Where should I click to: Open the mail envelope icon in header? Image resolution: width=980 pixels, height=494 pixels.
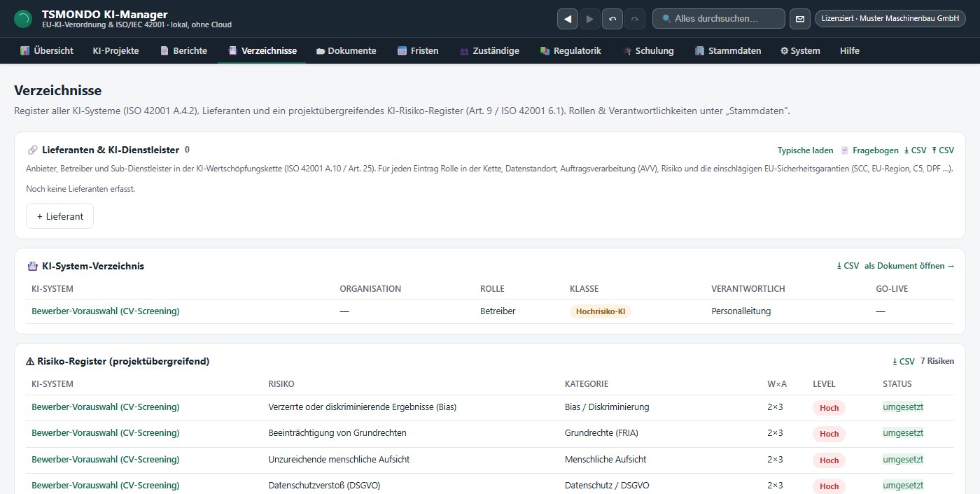point(800,19)
